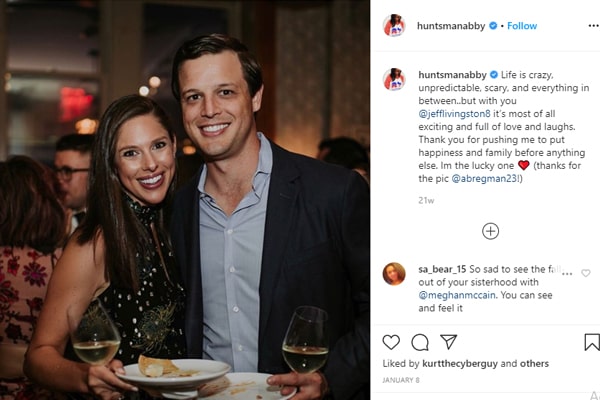Open the @abregman23 mention
The width and height of the screenshot is (600, 400).
485,178
